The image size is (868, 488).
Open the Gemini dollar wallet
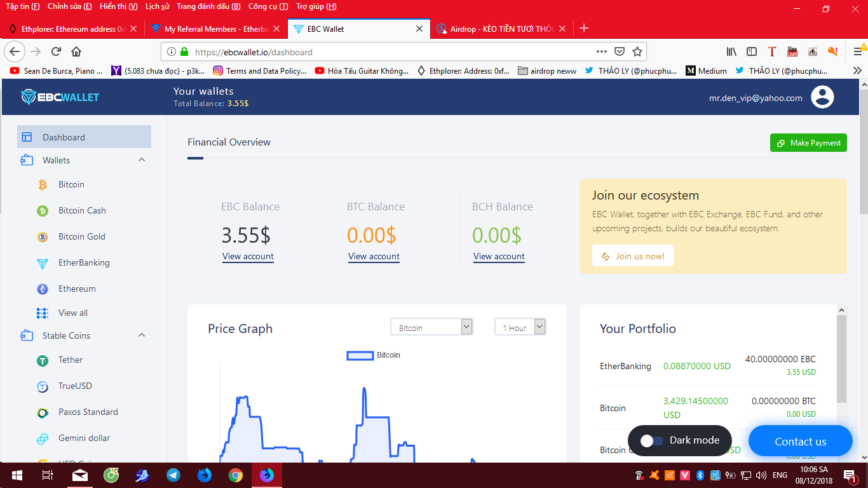84,438
